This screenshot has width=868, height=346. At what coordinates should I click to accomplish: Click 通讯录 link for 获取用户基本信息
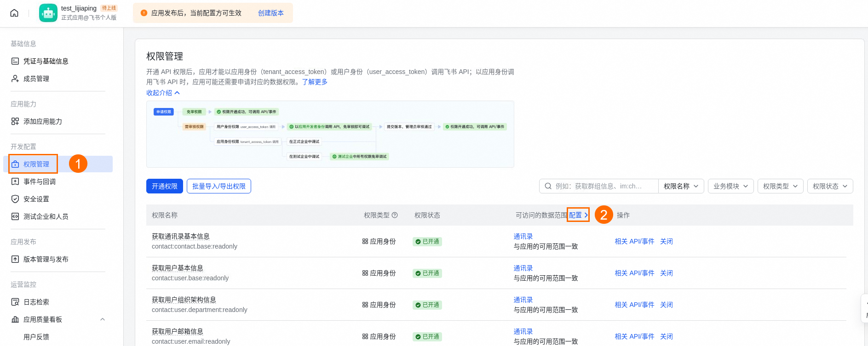tap(523, 268)
